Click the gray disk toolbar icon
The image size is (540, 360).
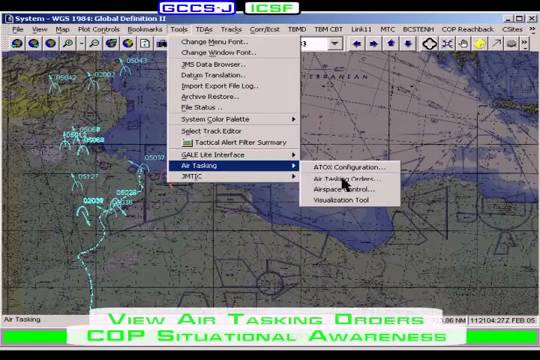point(512,44)
